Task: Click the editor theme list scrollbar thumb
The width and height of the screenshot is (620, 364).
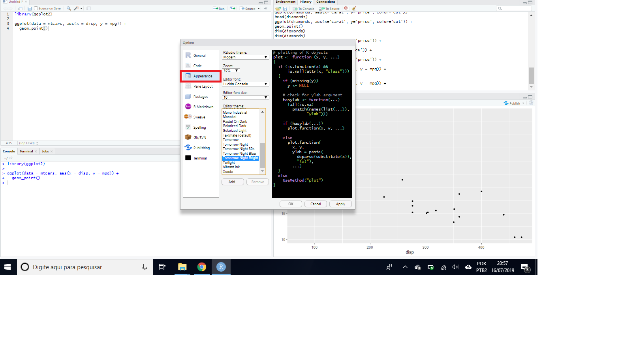Action: [x=262, y=155]
